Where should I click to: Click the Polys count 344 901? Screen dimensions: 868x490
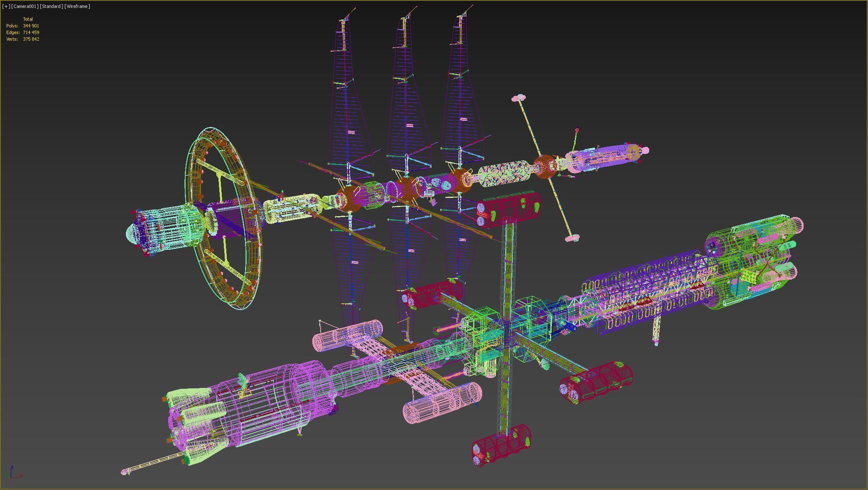click(x=31, y=26)
